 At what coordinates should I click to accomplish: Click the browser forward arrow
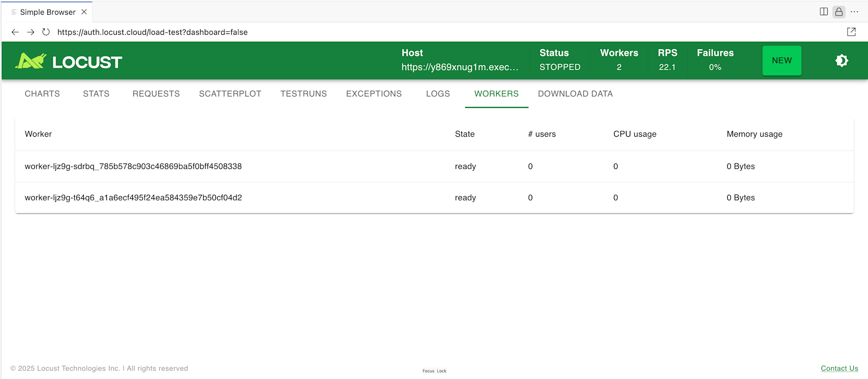pos(30,32)
